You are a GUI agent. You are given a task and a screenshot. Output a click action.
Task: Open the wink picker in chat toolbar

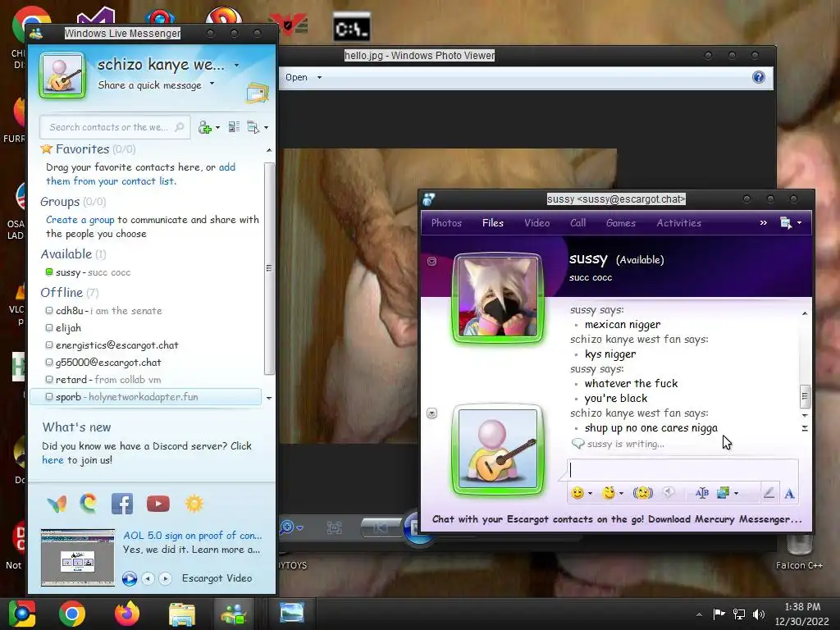pyautogui.click(x=609, y=493)
